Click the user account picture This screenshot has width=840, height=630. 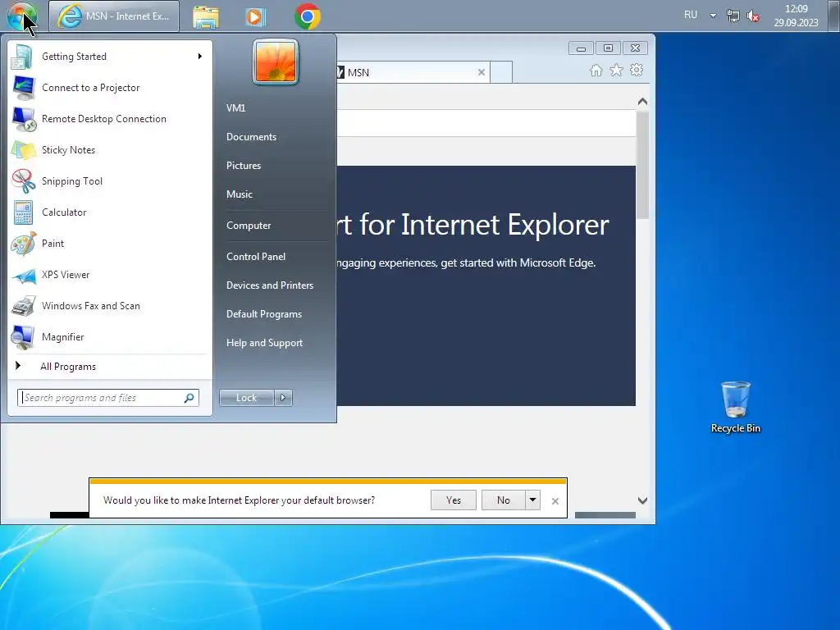click(276, 62)
